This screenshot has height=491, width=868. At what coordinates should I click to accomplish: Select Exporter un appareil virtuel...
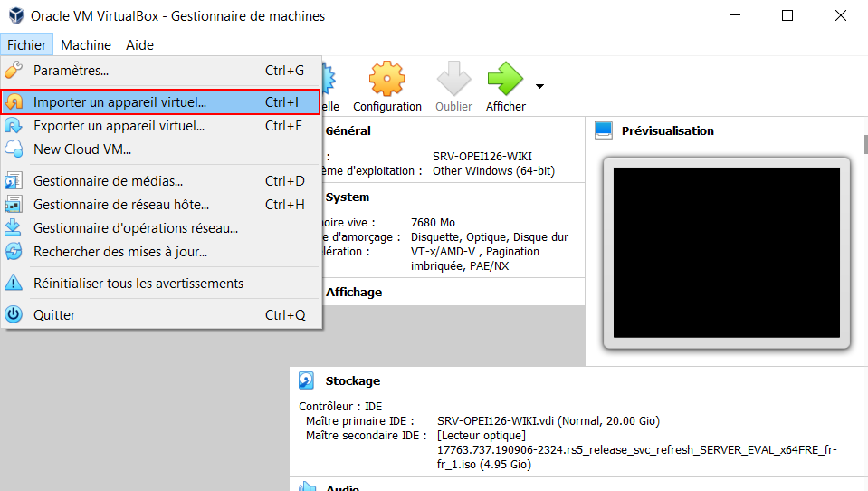(161, 126)
